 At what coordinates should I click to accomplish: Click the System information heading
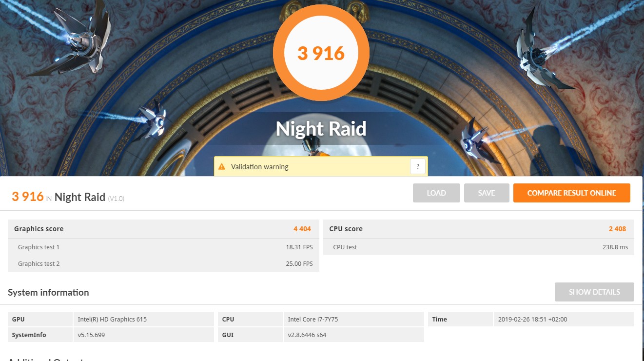click(x=48, y=292)
